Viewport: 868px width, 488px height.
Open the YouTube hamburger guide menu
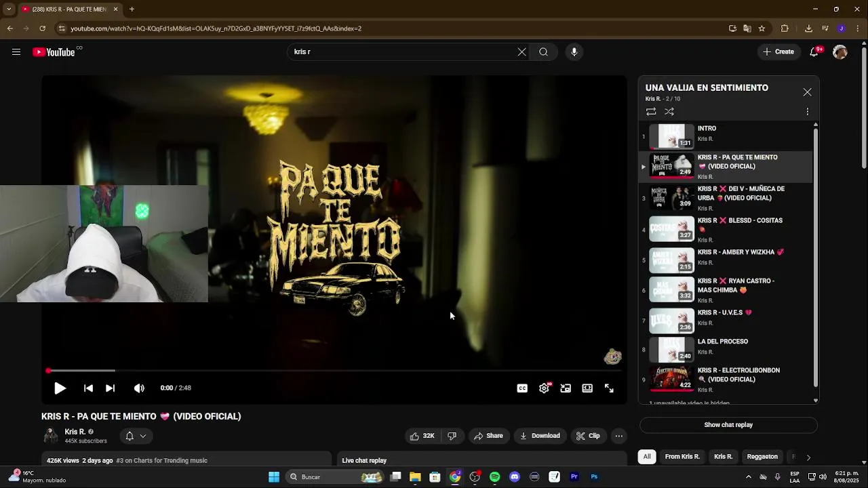(16, 52)
